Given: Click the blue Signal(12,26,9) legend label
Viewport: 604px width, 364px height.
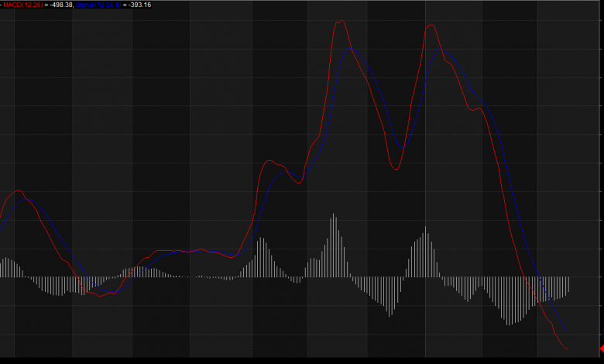Looking at the screenshot, I should [98, 5].
